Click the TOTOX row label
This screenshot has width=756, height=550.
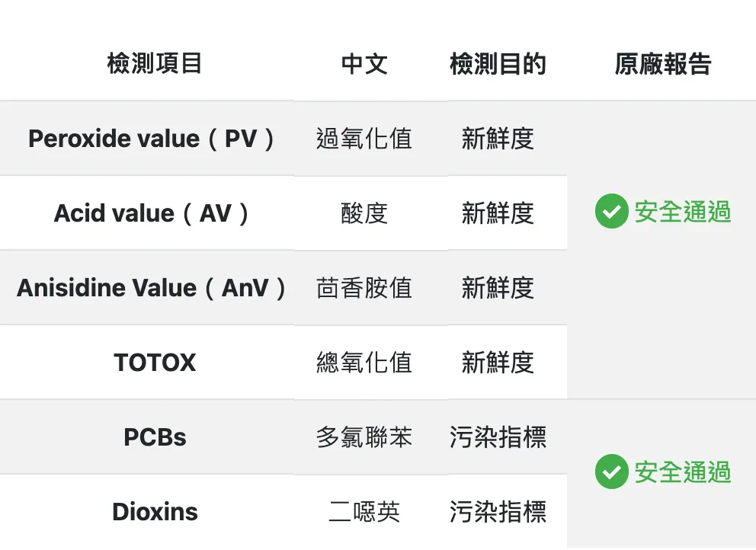point(155,363)
